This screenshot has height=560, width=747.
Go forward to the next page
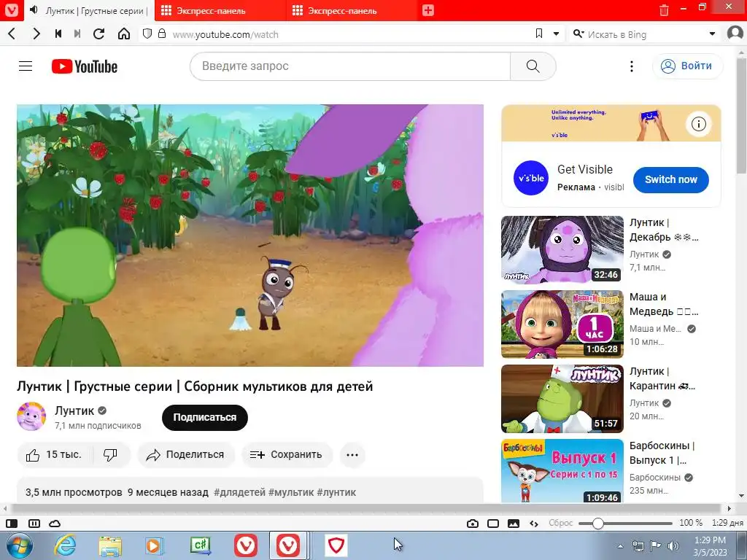36,34
